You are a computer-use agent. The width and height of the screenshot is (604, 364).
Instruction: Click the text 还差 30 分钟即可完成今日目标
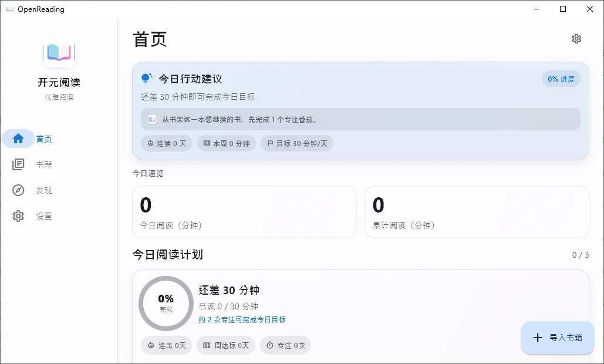click(x=198, y=97)
